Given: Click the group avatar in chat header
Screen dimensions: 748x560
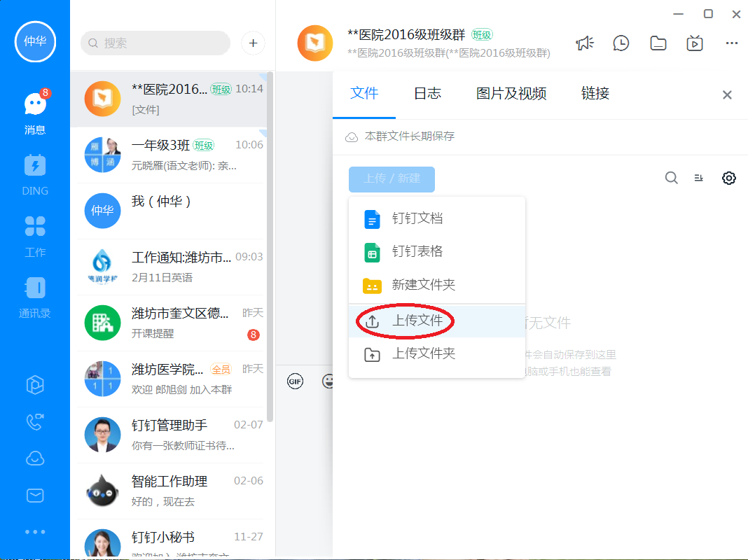Looking at the screenshot, I should pyautogui.click(x=315, y=43).
